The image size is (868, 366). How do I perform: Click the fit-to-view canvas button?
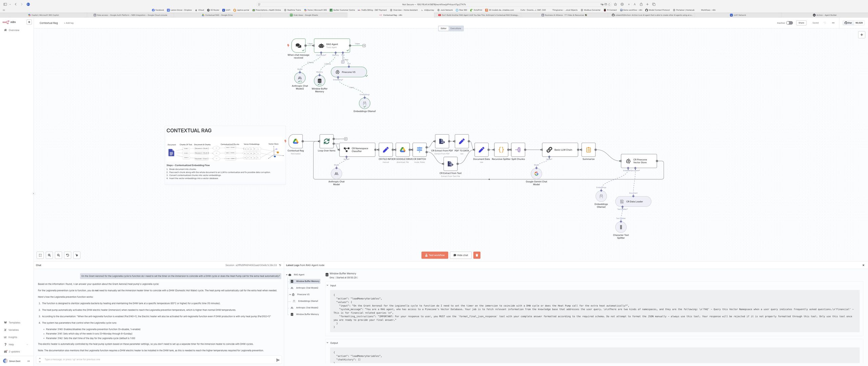[x=40, y=255]
